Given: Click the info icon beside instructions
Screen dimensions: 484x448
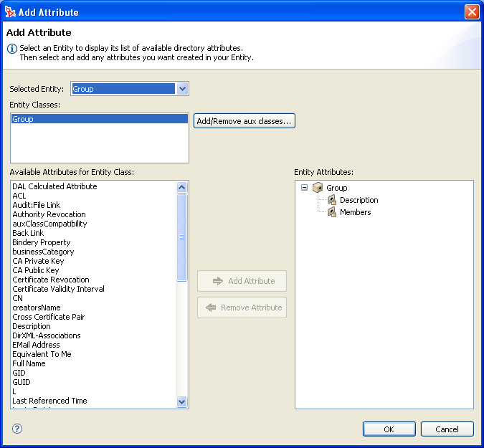Looking at the screenshot, I should tap(12, 49).
